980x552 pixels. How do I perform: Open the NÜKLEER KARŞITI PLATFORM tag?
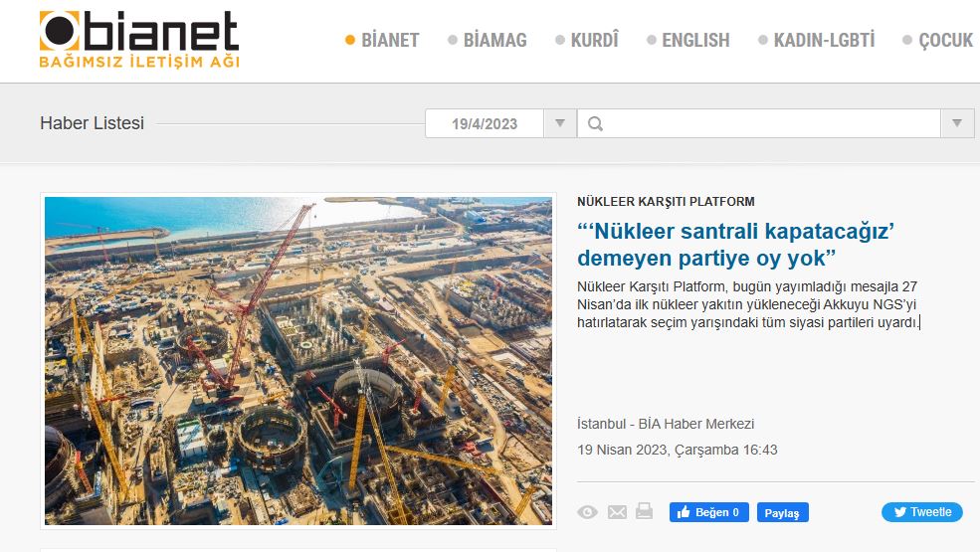666,201
